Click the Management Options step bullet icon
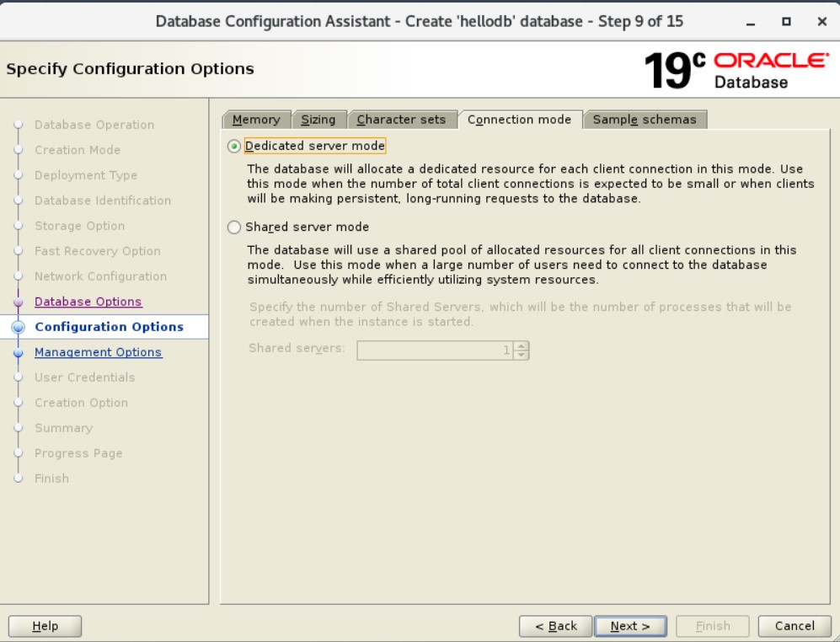840x642 pixels. click(x=19, y=353)
